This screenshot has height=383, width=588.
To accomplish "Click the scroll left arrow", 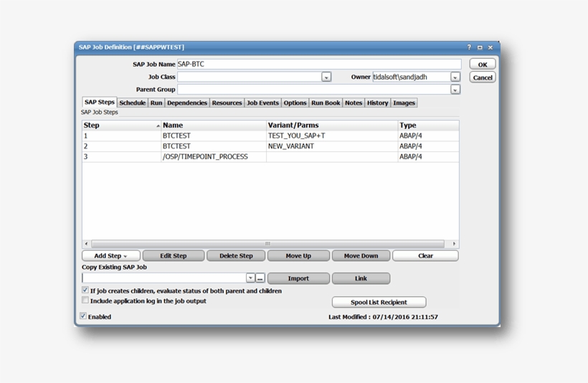I will (x=86, y=243).
